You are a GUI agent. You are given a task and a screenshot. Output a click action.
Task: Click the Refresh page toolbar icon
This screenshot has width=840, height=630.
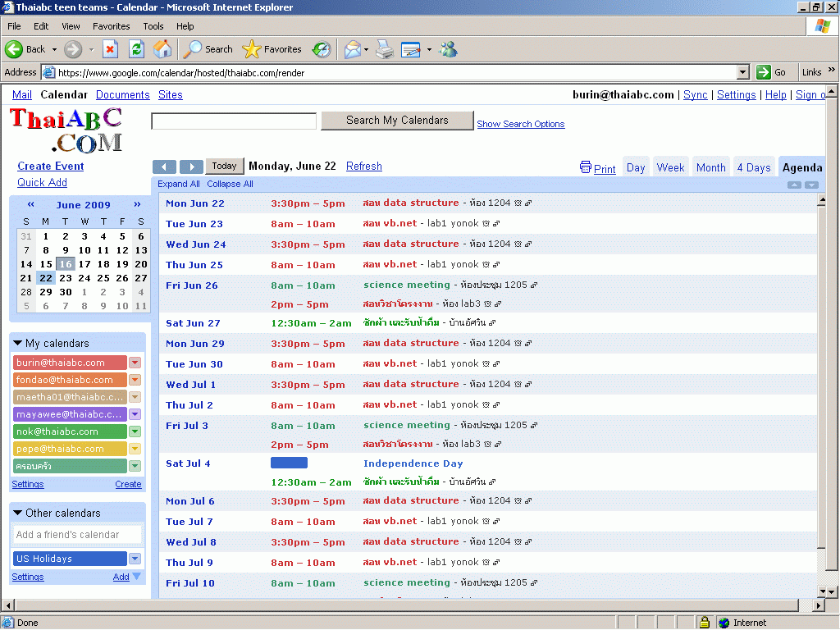136,49
